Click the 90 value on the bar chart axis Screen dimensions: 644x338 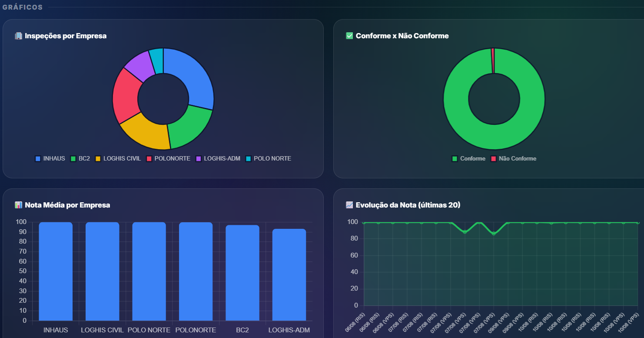(22, 232)
